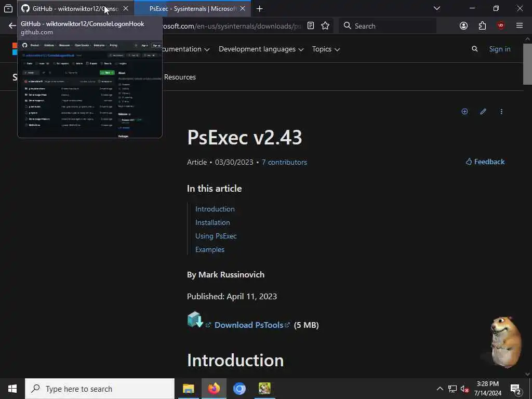Image resolution: width=532 pixels, height=399 pixels.
Task: Open the notification center icon
Action: (x=516, y=389)
